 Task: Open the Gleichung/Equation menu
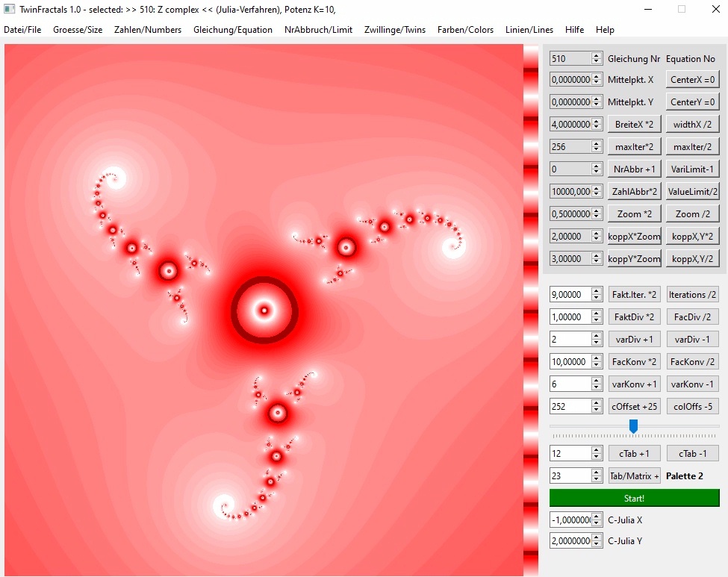coord(233,30)
